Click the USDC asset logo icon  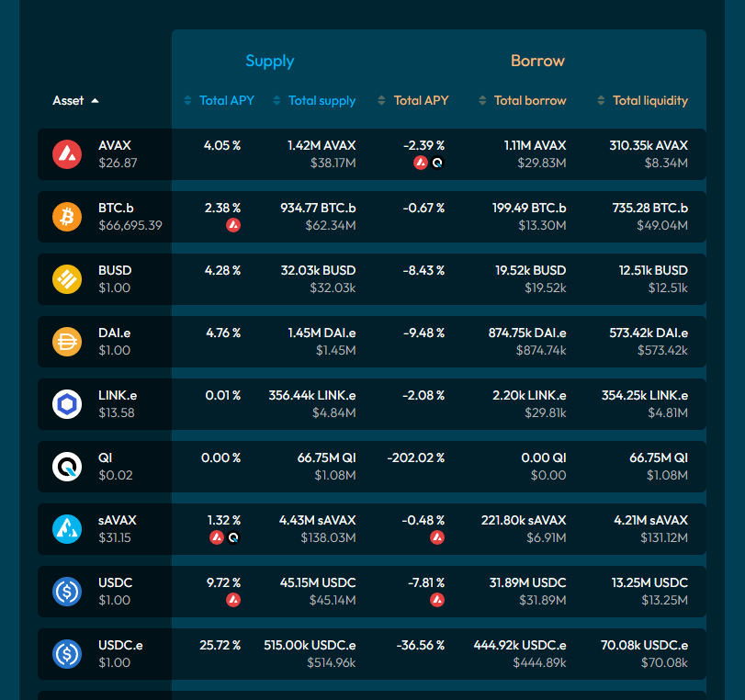(x=67, y=592)
